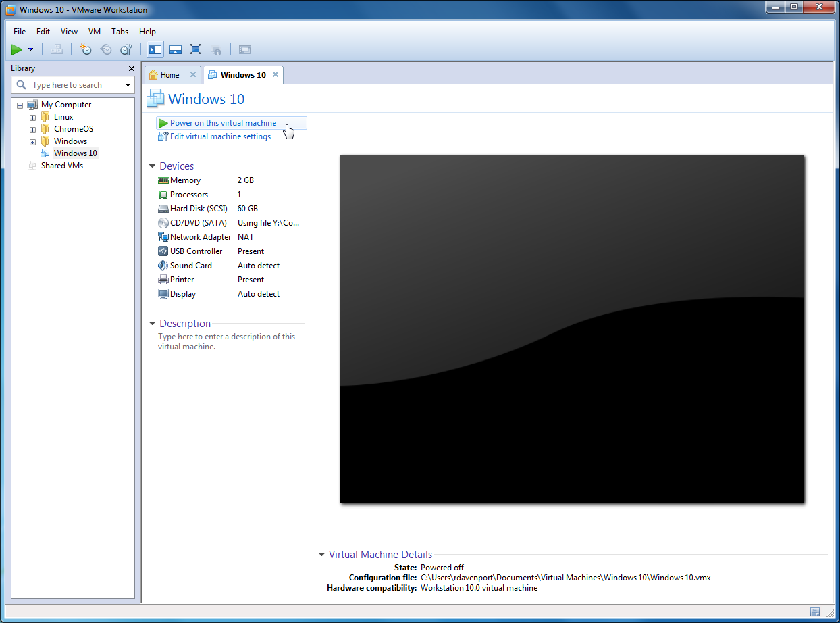Screen dimensions: 840x623
Task: Expand the Linux folder in tree
Action: click(32, 118)
